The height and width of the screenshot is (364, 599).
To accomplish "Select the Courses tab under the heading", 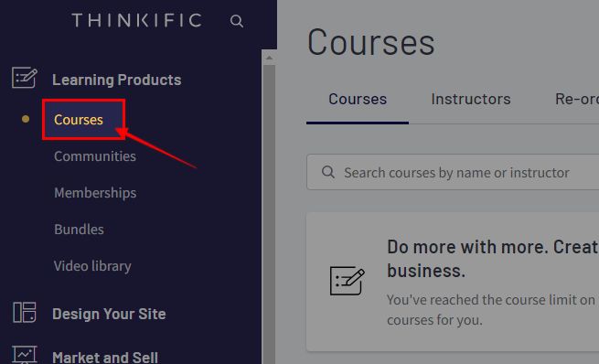I will point(358,99).
